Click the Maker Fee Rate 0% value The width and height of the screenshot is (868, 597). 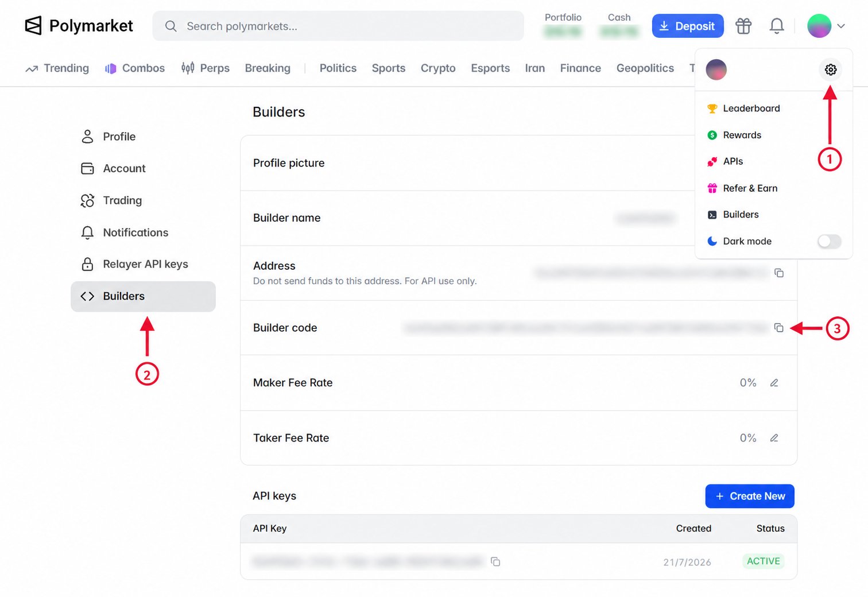tap(748, 383)
